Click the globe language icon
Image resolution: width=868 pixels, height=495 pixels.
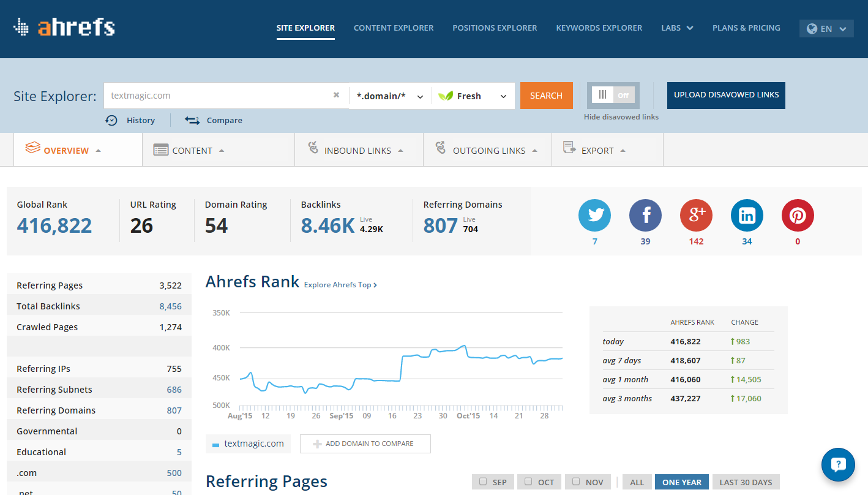[812, 28]
